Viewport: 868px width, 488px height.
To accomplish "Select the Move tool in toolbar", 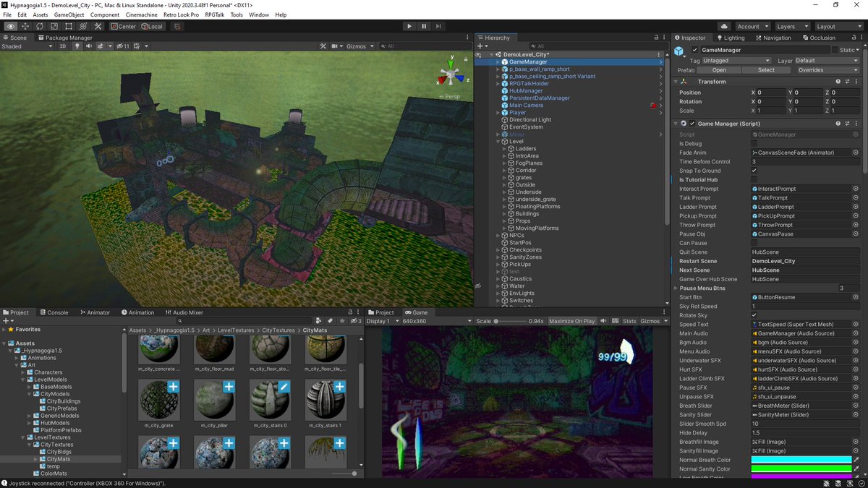I will (26, 26).
